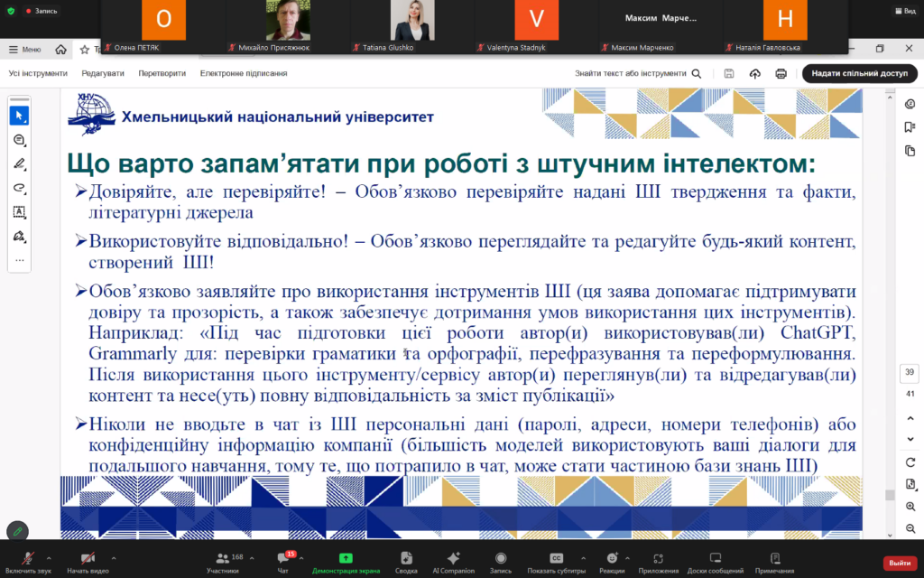
Task: Click the red Выйти button
Action: (x=899, y=563)
